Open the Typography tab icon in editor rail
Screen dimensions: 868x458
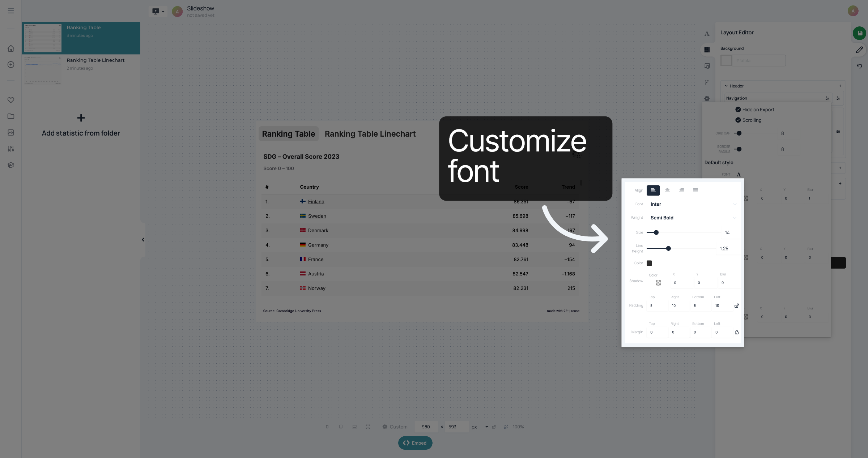point(707,34)
